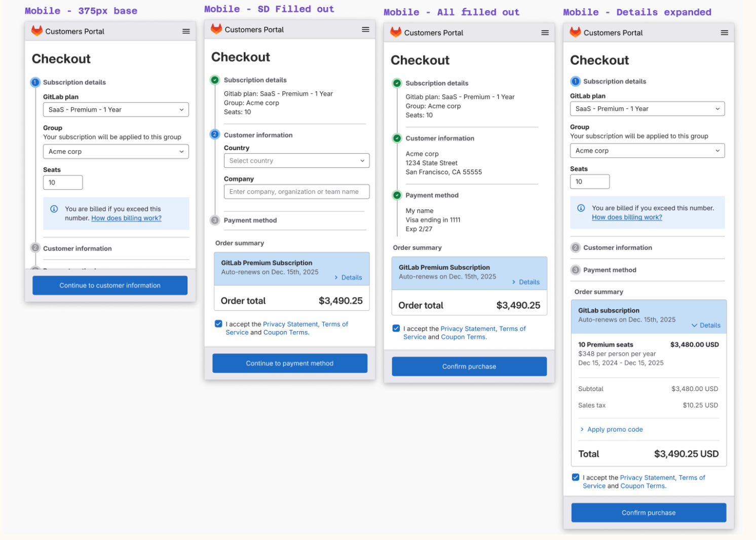Click info icon in Details expanded billing notice
756x540 pixels.
tap(581, 208)
